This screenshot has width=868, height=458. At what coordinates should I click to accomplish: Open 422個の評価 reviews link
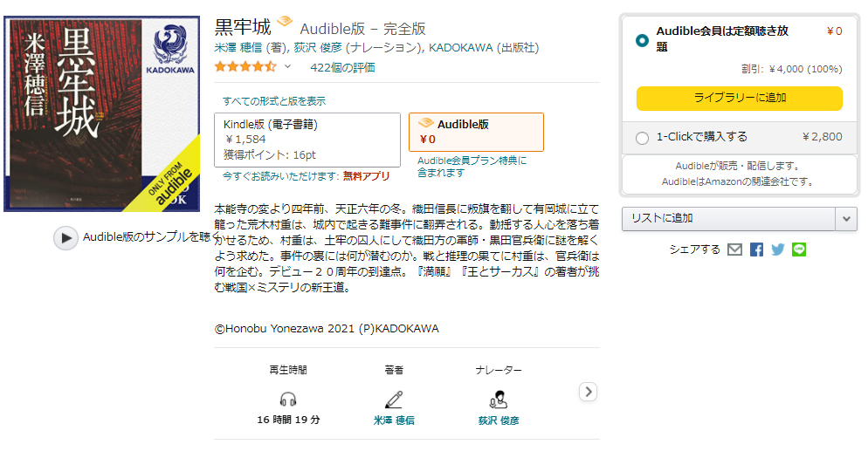click(x=342, y=67)
